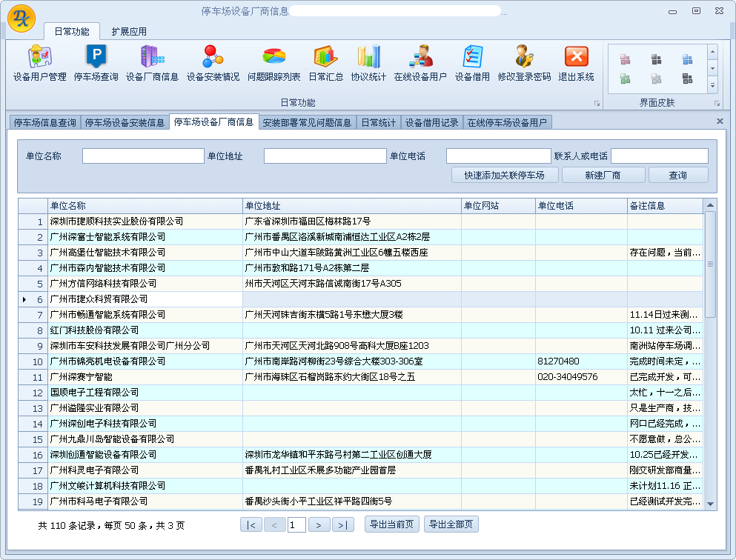Open 协议统计 bar chart icon
The width and height of the screenshot is (736, 560).
point(368,63)
